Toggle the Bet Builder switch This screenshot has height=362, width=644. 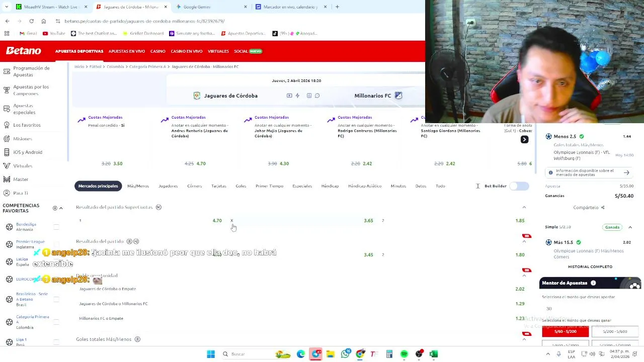point(519,186)
